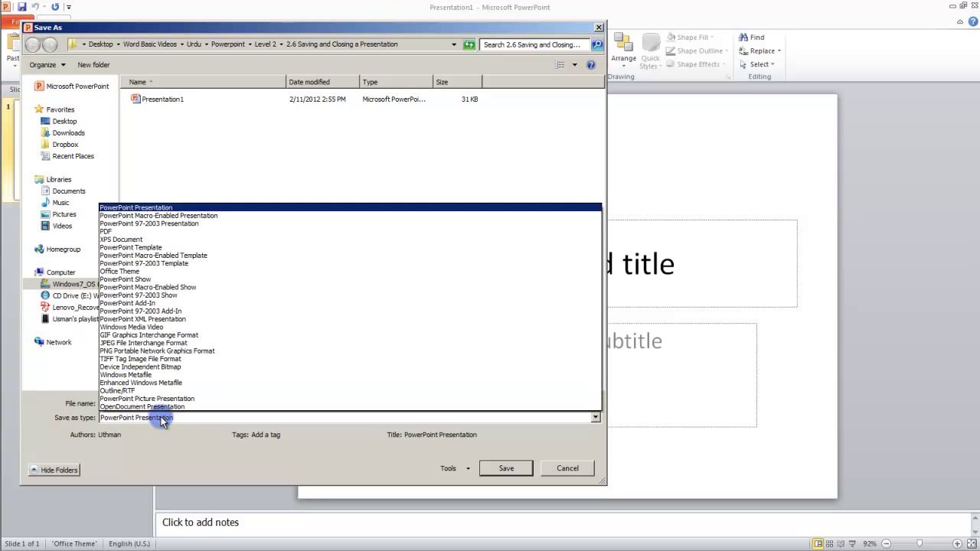Sort files by the Name column header

click(203, 82)
